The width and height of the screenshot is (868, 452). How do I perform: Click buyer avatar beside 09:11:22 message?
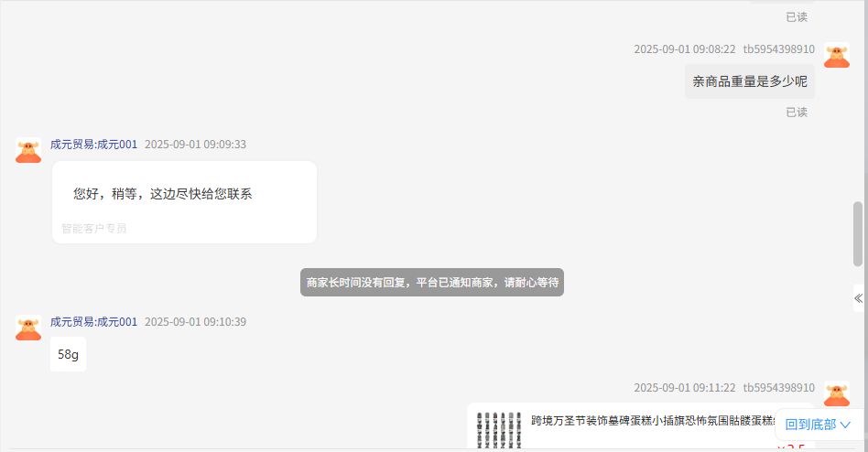coord(837,393)
